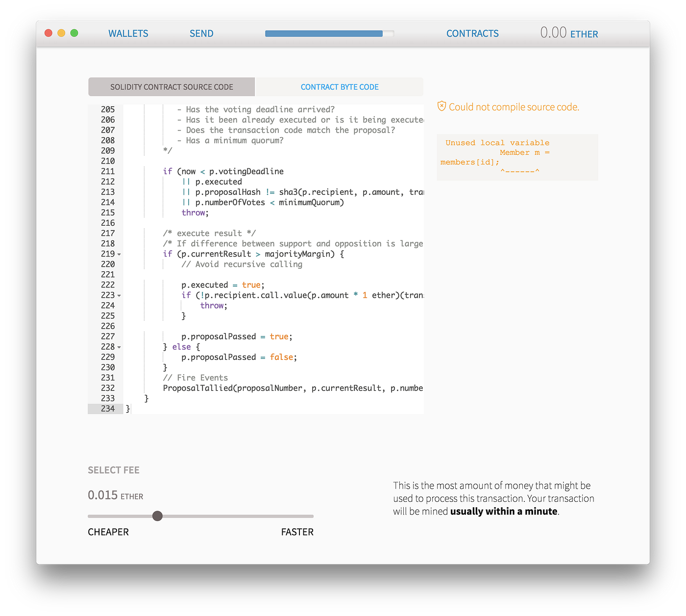Click the 'Could not compile source code.' message
Viewport: 686px width, 616px height.
pos(514,107)
